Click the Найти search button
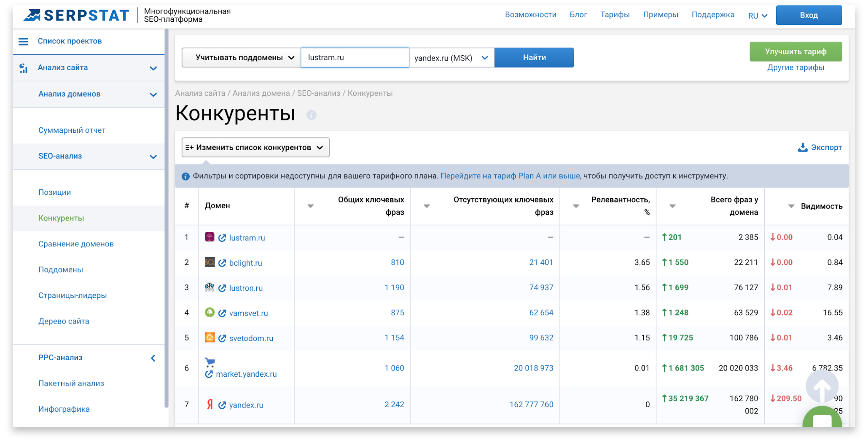The height and width of the screenshot is (448, 868). pyautogui.click(x=534, y=57)
